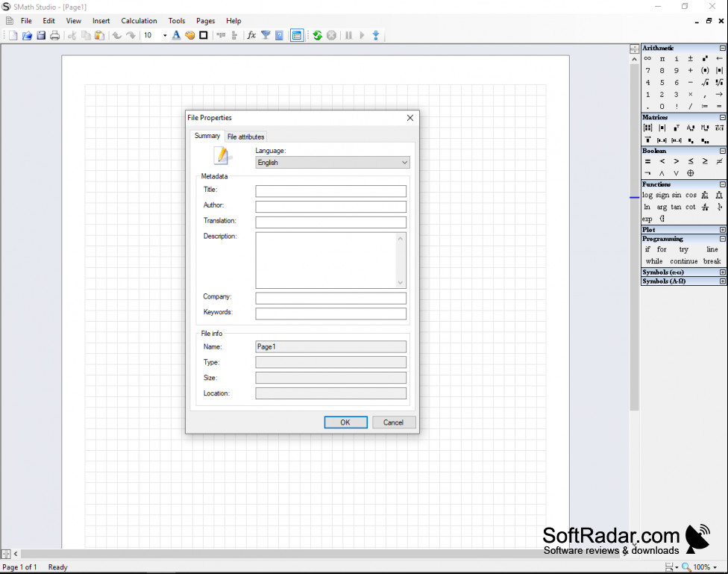Choose background color with the palette icon

pyautogui.click(x=190, y=35)
